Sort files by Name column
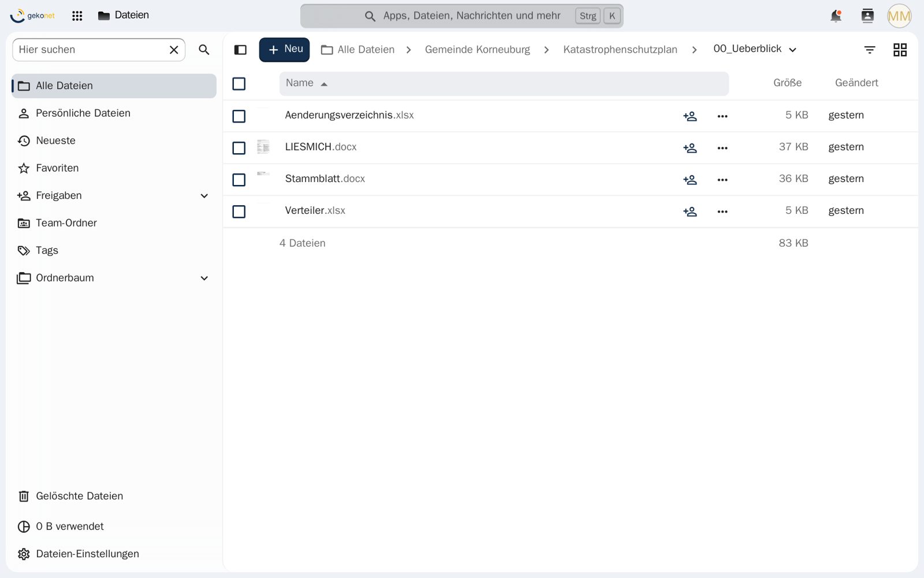 click(x=504, y=83)
